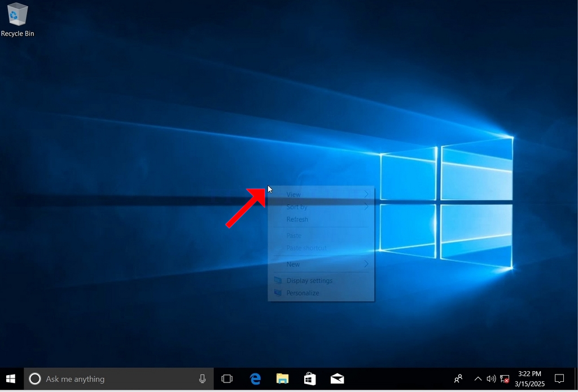Open the Windows Start menu

coord(11,378)
